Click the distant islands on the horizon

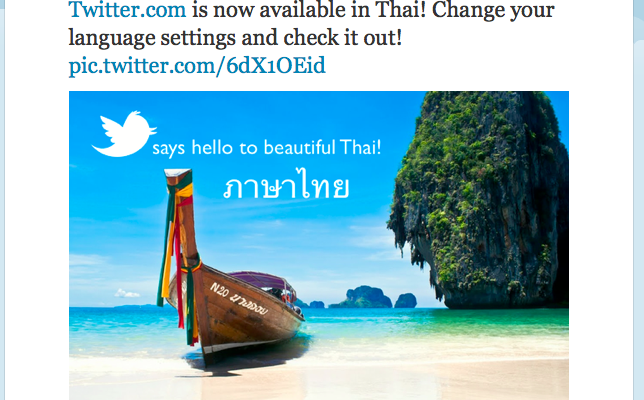pyautogui.click(x=365, y=297)
